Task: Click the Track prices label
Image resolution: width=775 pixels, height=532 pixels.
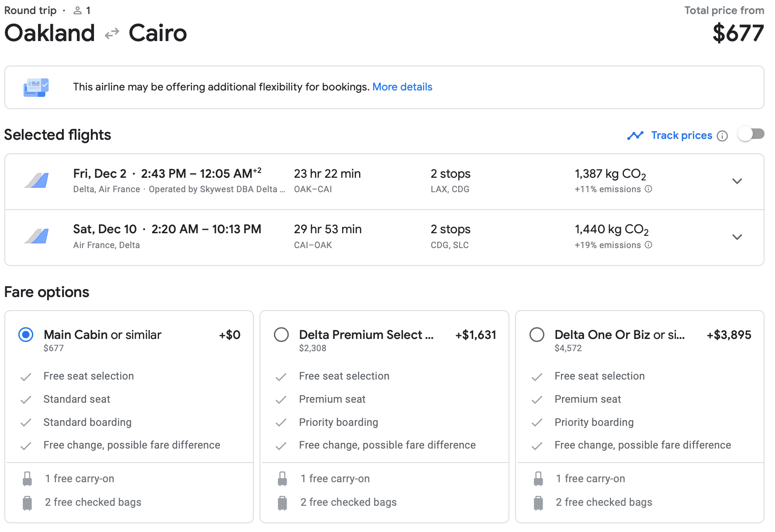Action: [x=682, y=135]
